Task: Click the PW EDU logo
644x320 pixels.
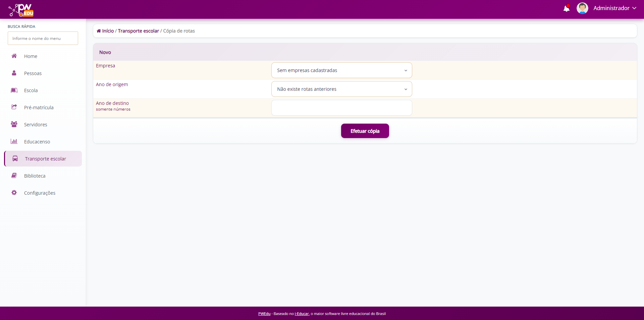Action: click(21, 10)
